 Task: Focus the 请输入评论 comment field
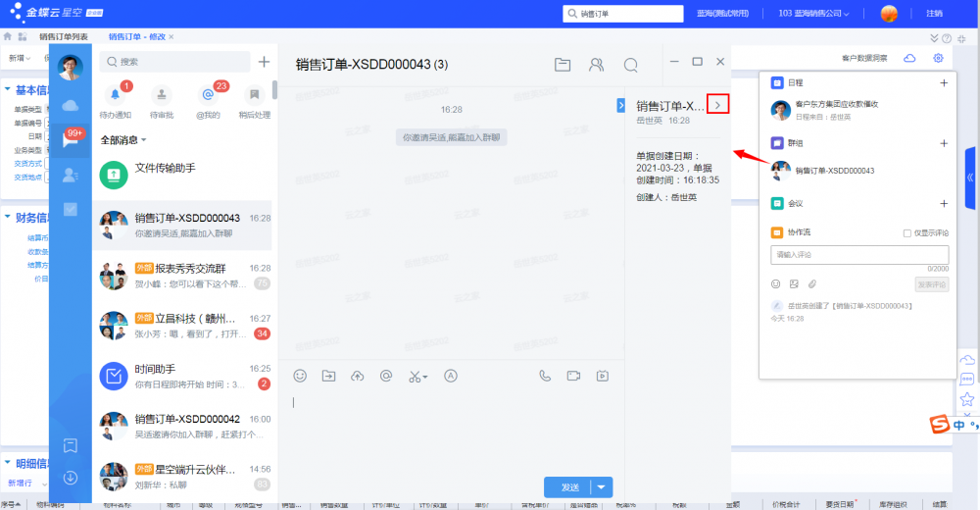tap(859, 255)
